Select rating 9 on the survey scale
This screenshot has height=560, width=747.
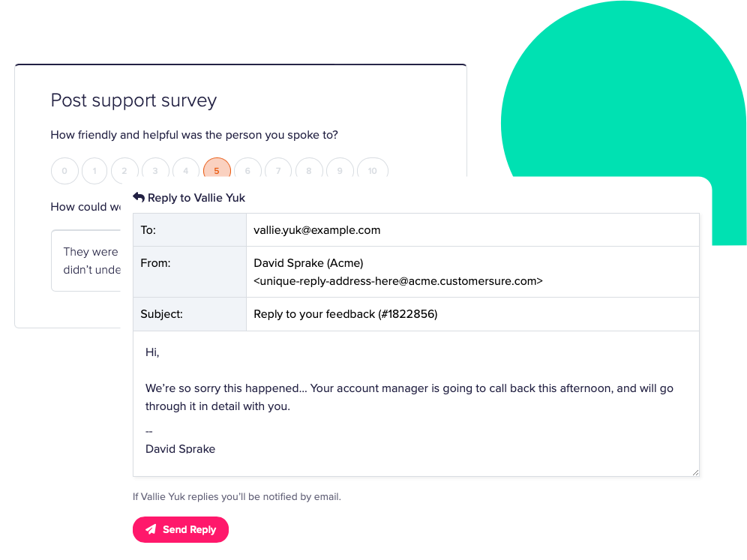coord(340,171)
